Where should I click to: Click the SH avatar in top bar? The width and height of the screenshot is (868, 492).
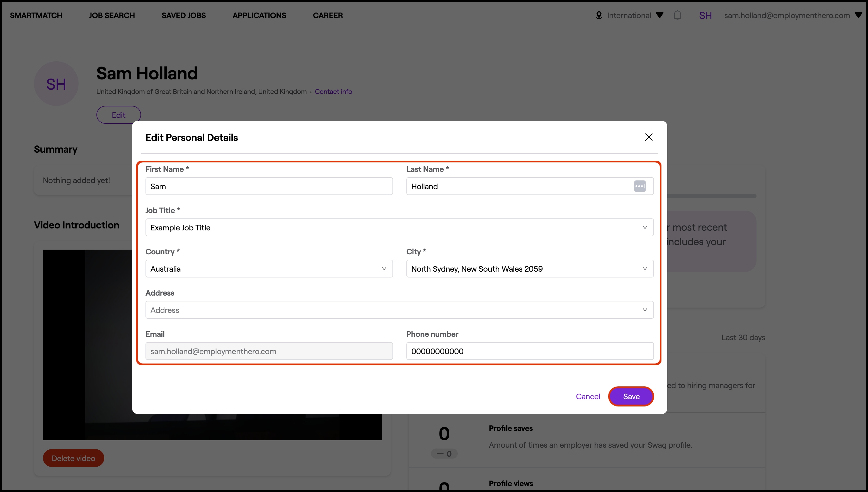pos(705,15)
